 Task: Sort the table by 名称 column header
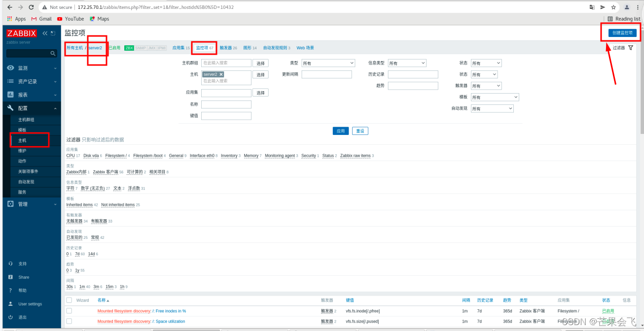[103, 300]
